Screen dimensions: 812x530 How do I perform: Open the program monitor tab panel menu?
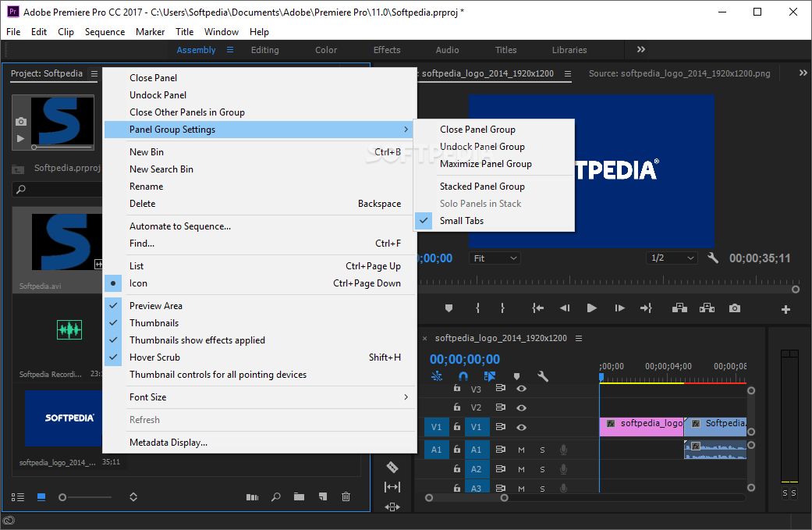[x=568, y=73]
